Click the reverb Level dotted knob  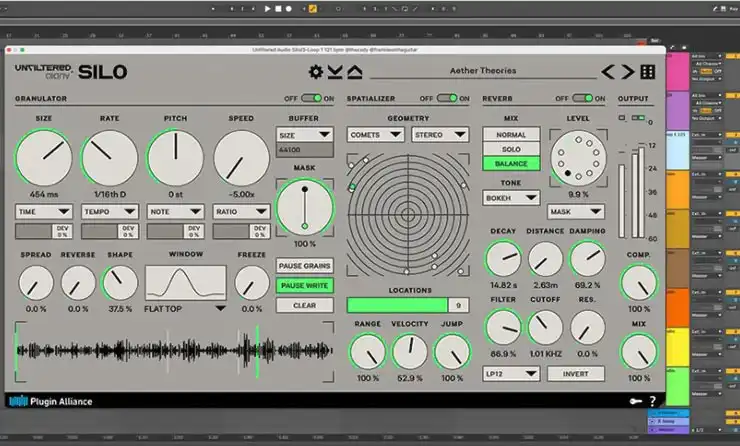578,158
